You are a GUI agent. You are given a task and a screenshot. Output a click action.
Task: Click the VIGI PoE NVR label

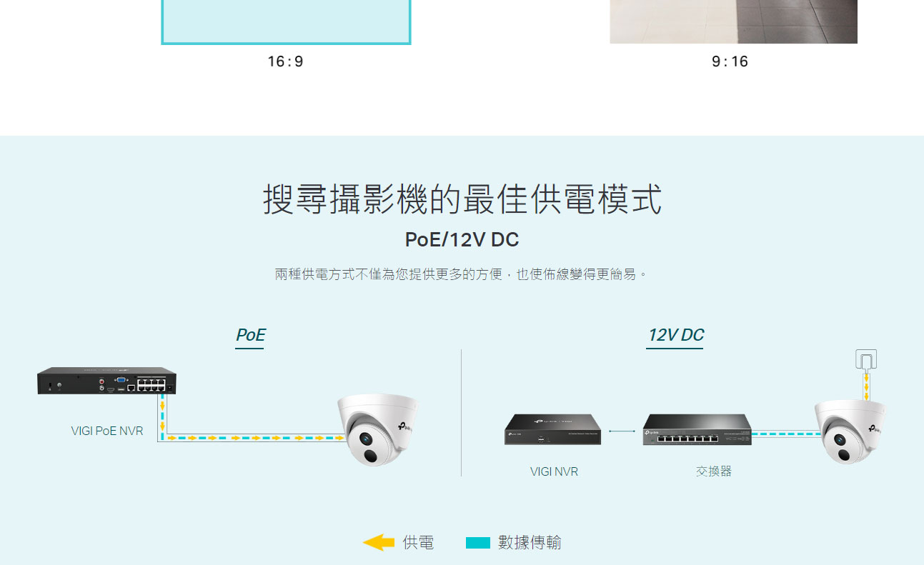coord(107,431)
